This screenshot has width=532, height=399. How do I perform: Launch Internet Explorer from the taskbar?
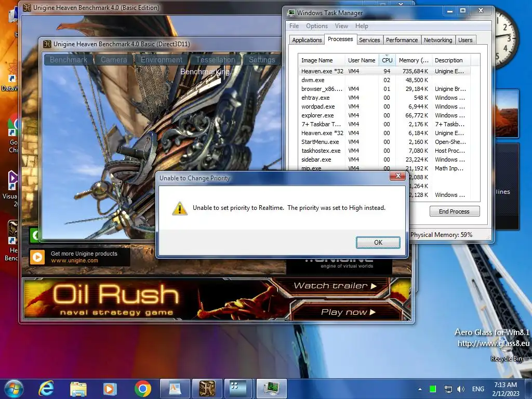46,389
